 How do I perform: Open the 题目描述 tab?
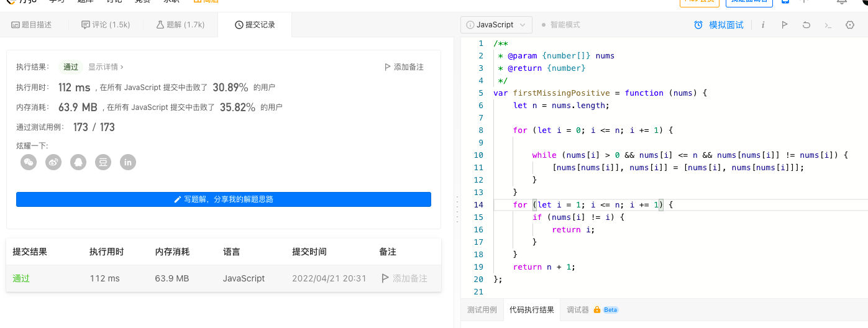(32, 25)
